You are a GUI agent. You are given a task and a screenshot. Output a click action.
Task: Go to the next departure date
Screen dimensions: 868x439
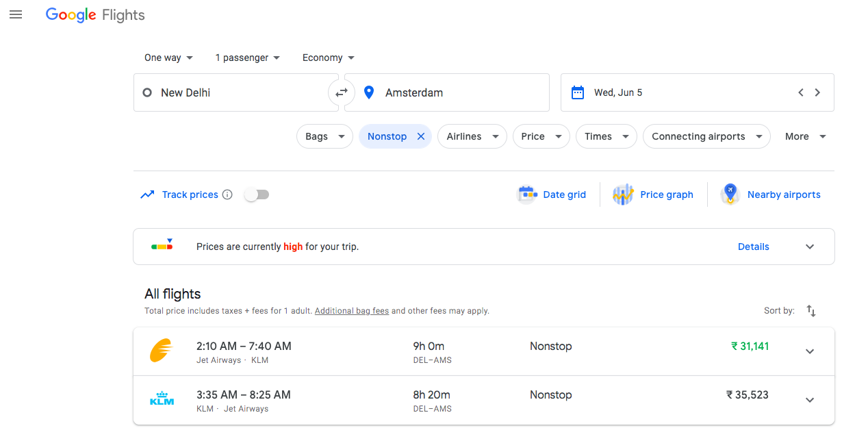pos(817,92)
